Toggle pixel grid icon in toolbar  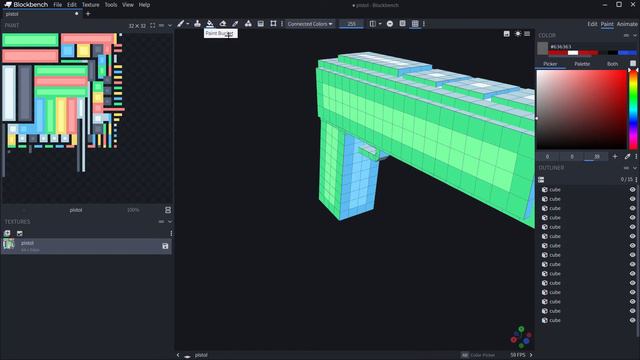click(415, 24)
